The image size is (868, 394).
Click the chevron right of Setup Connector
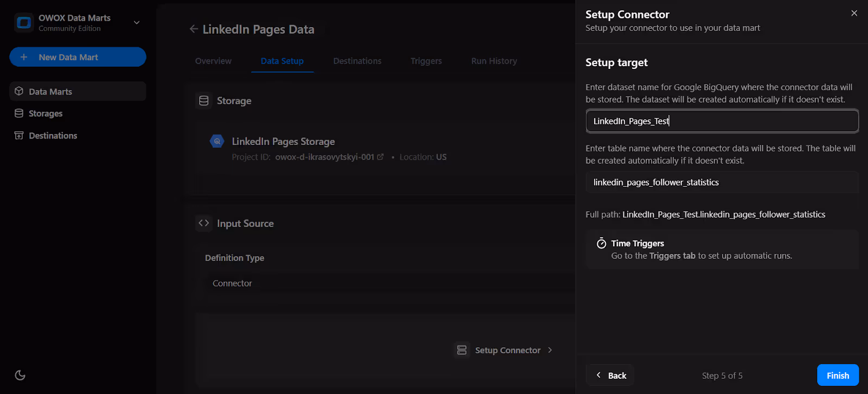pos(550,350)
